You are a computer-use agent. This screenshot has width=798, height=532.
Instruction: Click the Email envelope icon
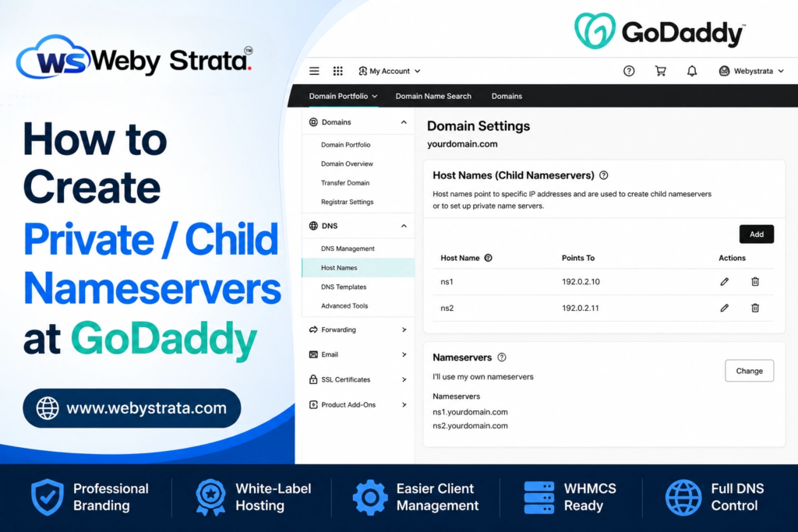(313, 354)
